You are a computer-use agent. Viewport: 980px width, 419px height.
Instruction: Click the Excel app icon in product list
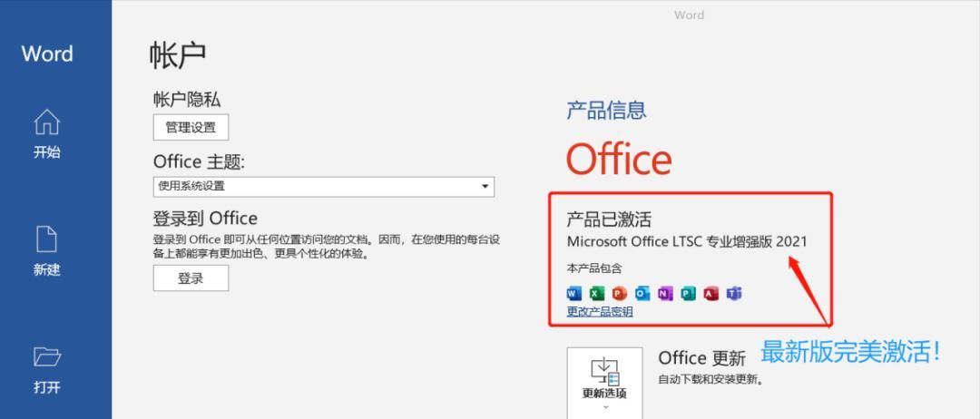(x=597, y=293)
